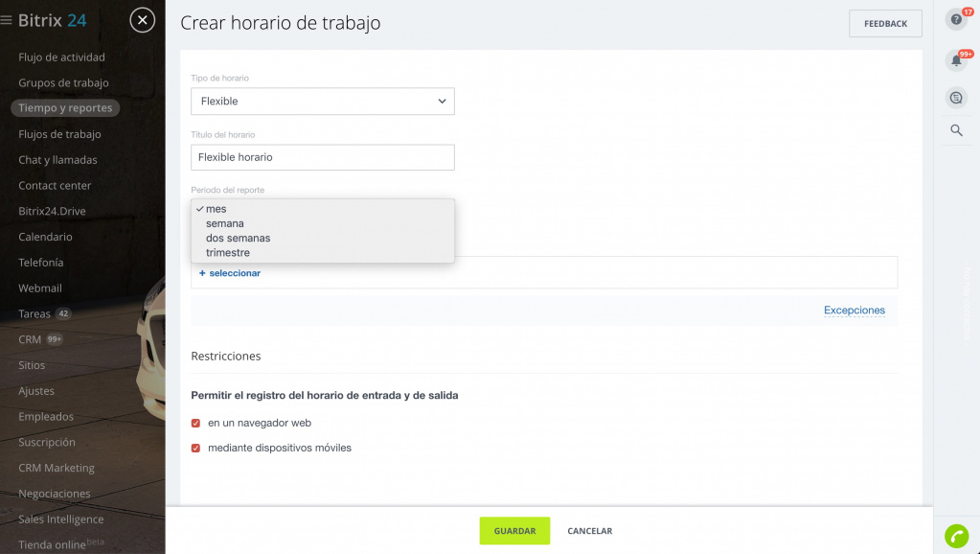Screen dimensions: 980x554
Task: Open the 'Tipo de horario' Flexible dropdown
Action: click(x=322, y=102)
